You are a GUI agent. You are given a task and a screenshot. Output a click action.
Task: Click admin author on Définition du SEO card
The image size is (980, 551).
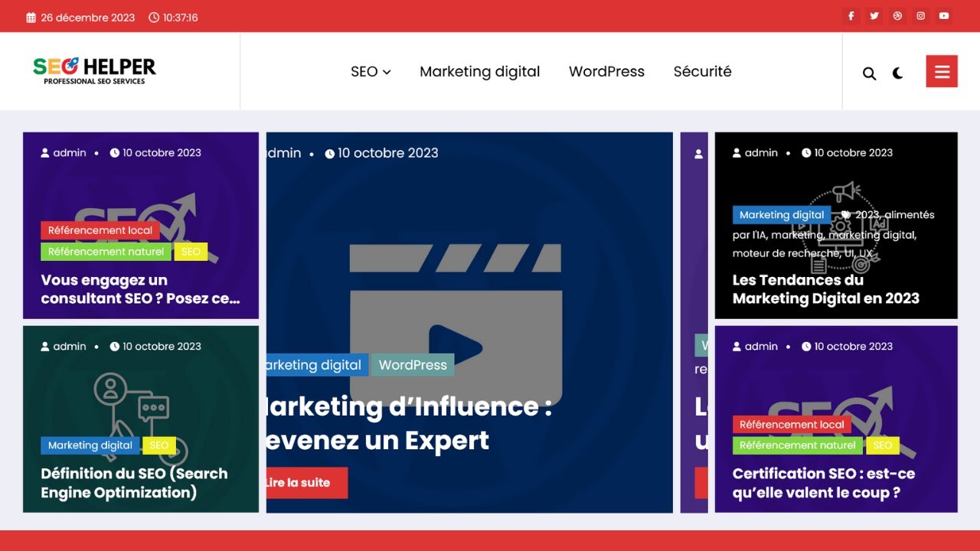pyautogui.click(x=64, y=347)
